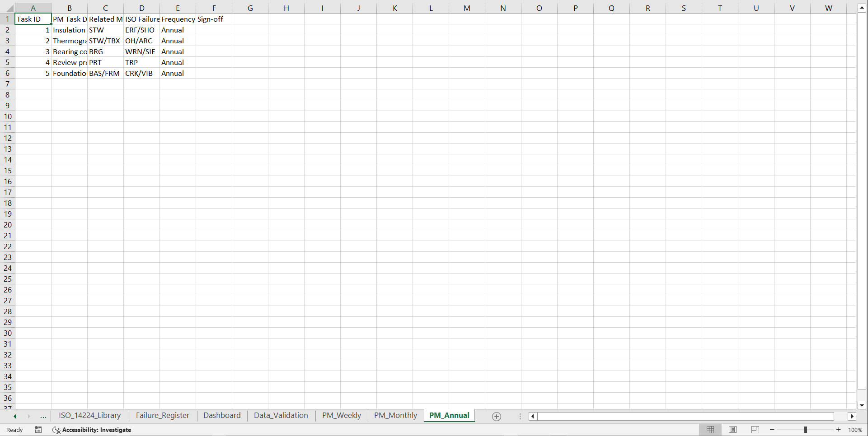Open the Dashboard sheet tab

[x=222, y=415]
